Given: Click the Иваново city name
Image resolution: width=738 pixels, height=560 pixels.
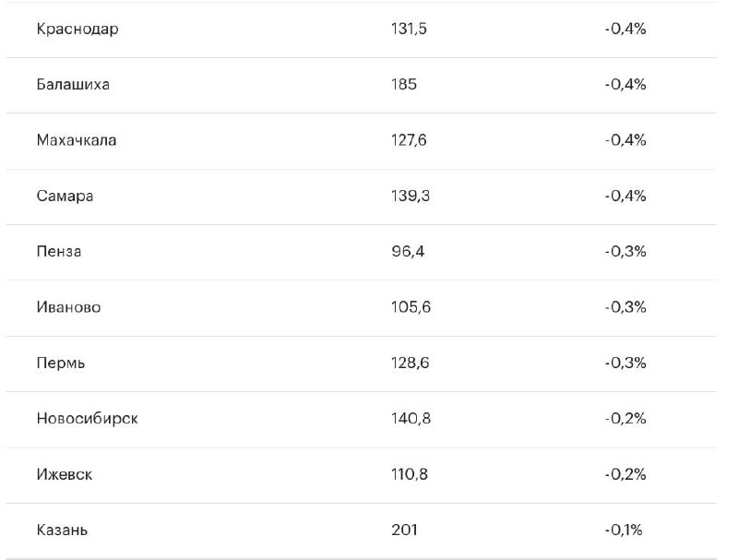Looking at the screenshot, I should pyautogui.click(x=68, y=307).
